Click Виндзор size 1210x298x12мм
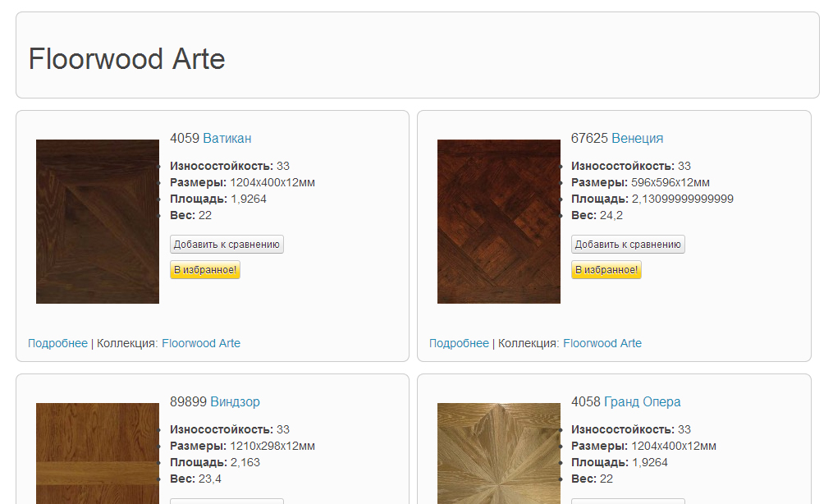This screenshot has height=504, width=833. [272, 446]
